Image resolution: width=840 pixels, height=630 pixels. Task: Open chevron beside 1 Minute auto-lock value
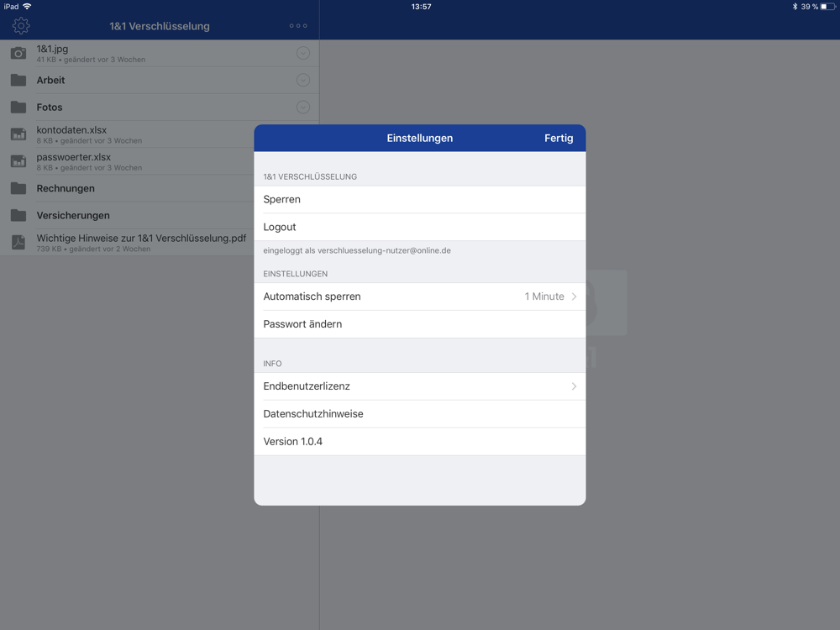pyautogui.click(x=574, y=297)
